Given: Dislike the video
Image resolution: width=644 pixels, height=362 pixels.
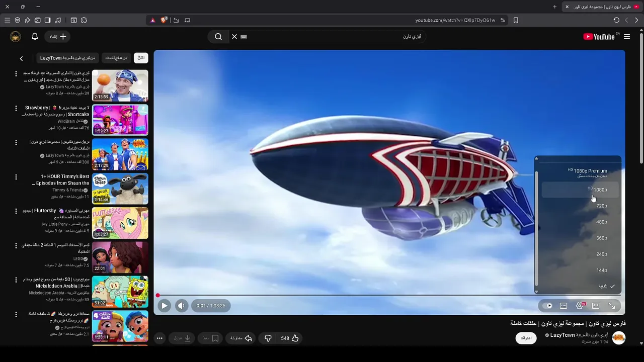Looking at the screenshot, I should coord(268,338).
